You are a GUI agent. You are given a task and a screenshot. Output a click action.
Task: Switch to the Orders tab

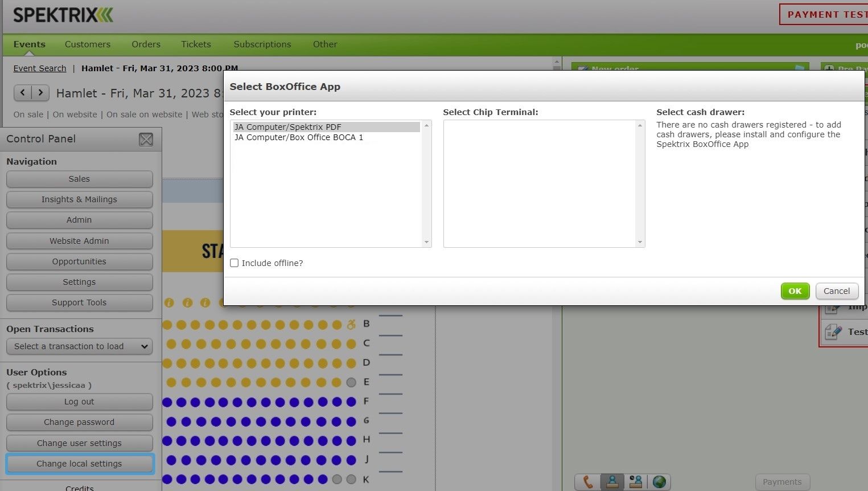(146, 44)
